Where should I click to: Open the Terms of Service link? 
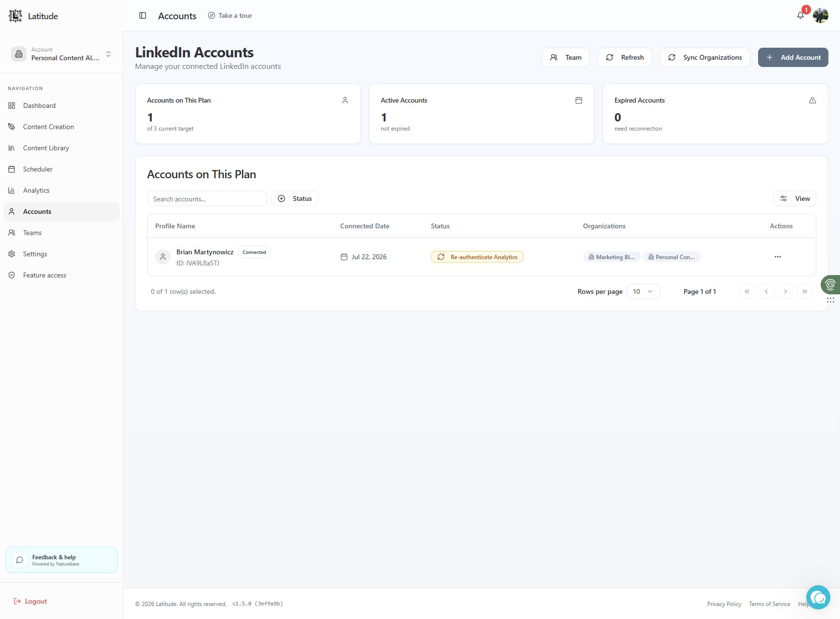[x=770, y=604]
